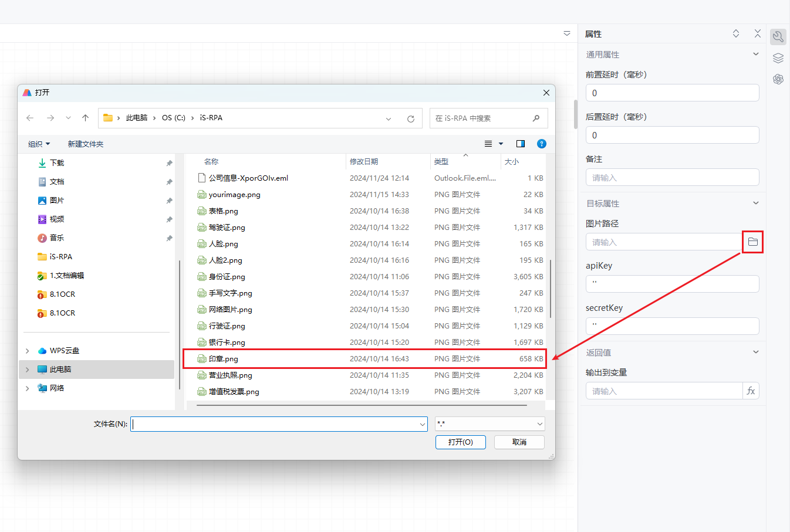The width and height of the screenshot is (790, 532).
Task: Open the layers stack sidebar icon
Action: tap(778, 58)
